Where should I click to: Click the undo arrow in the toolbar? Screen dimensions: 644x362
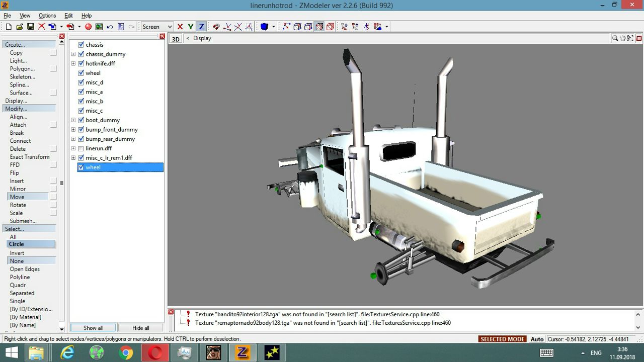109,27
